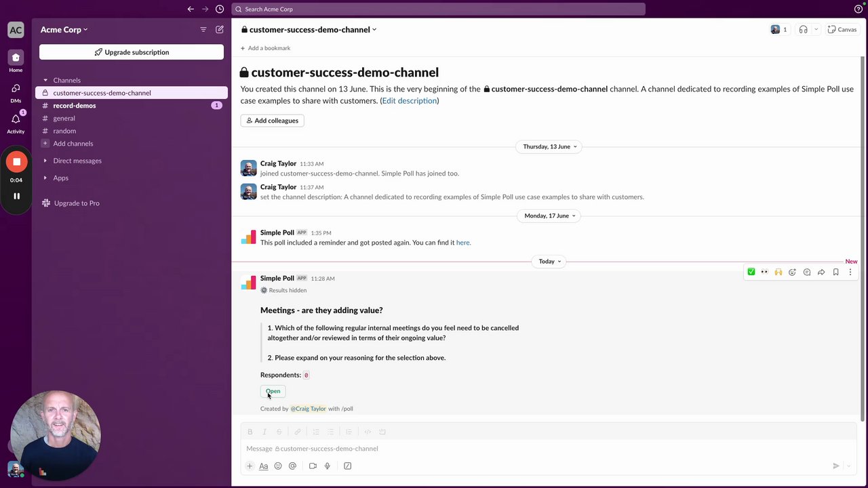
Task: Start a huddle with headphones icon
Action: pyautogui.click(x=803, y=29)
